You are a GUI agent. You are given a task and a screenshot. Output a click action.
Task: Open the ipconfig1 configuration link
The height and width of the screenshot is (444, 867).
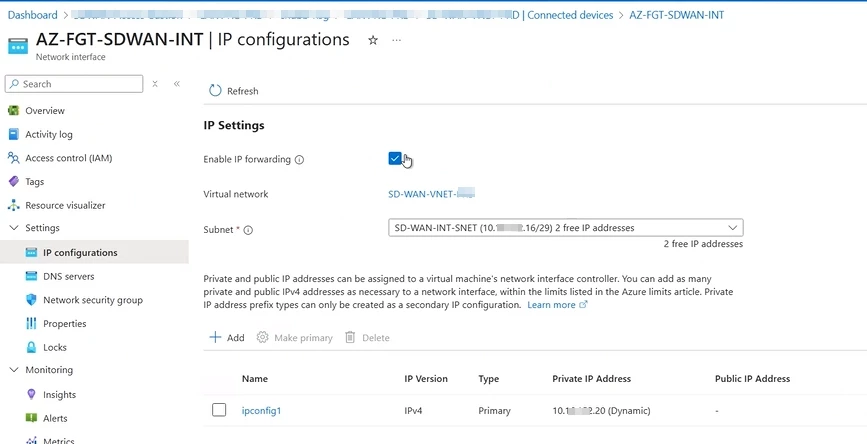(262, 411)
